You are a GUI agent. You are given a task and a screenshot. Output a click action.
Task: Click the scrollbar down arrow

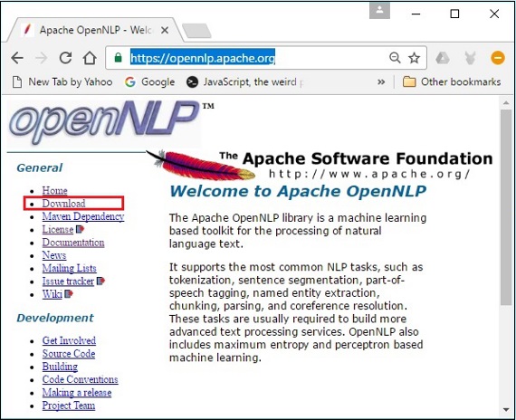click(506, 410)
